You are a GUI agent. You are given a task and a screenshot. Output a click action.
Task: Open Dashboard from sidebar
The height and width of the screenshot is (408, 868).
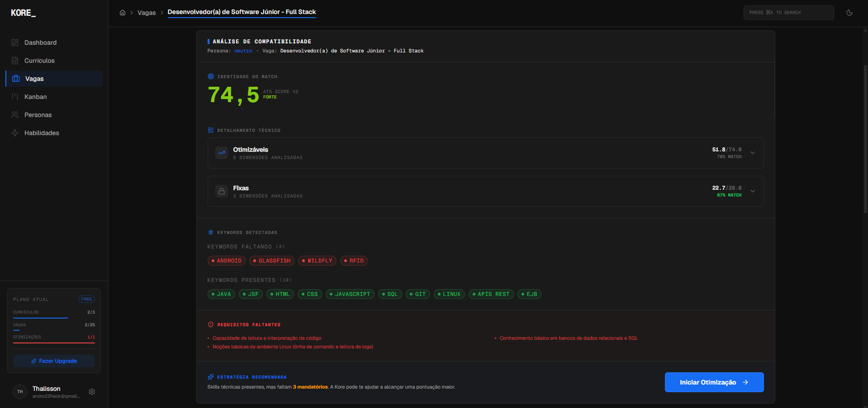click(54, 42)
